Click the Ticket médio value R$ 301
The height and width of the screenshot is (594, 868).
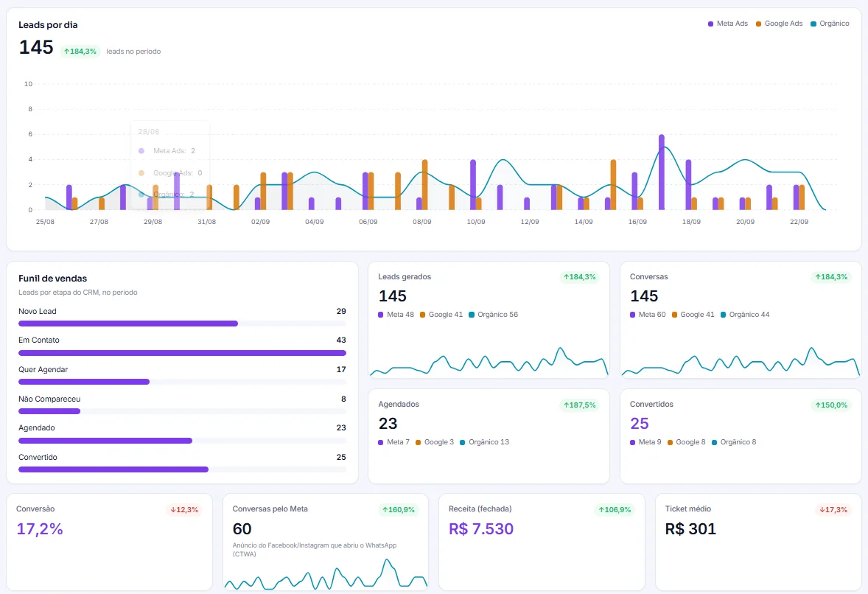tap(690, 528)
